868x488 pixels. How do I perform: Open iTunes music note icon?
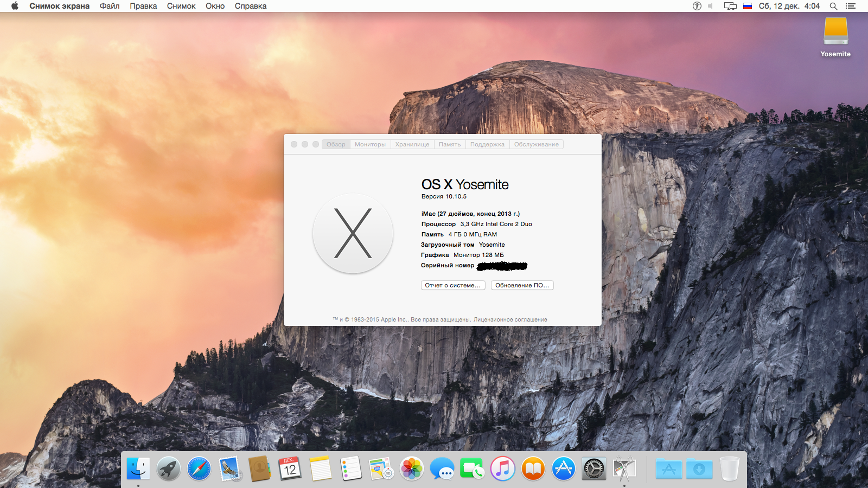(503, 468)
